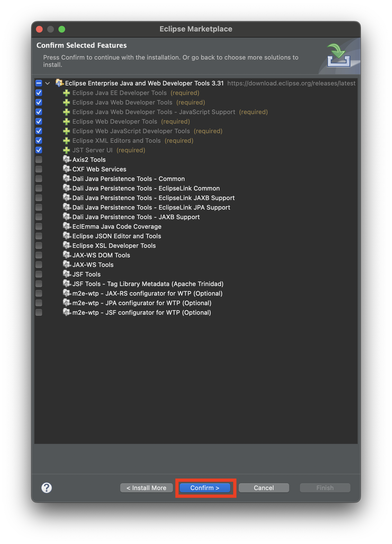Enable EclEmma Java Code Coverage checkbox

point(39,226)
